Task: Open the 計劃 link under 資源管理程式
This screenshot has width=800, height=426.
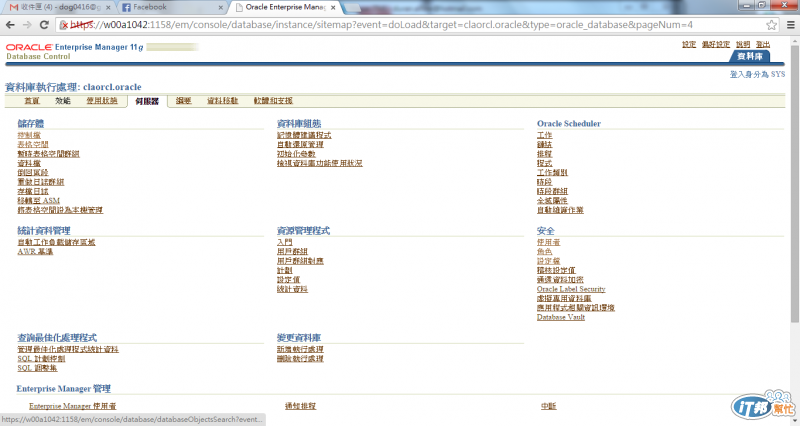Action: point(285,270)
